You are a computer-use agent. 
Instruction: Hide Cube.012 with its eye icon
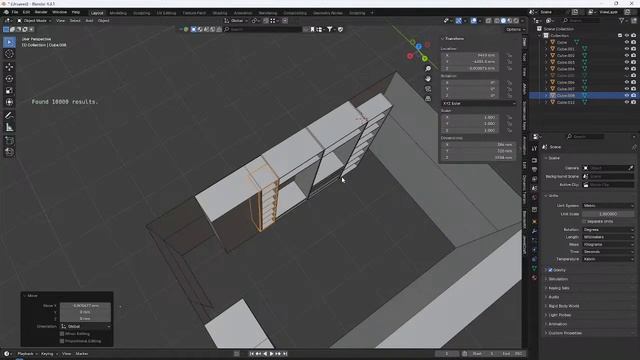627,102
